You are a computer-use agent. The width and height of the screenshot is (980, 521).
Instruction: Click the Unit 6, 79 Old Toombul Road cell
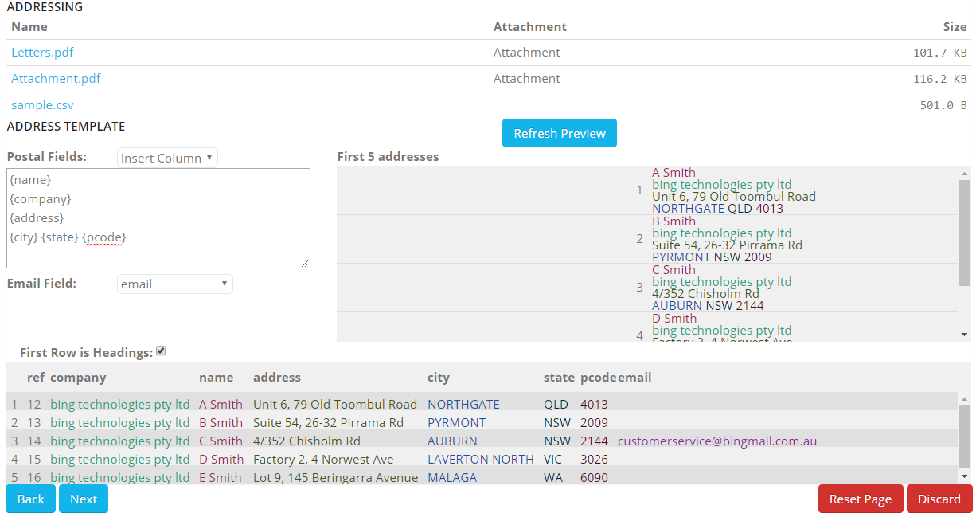point(335,405)
